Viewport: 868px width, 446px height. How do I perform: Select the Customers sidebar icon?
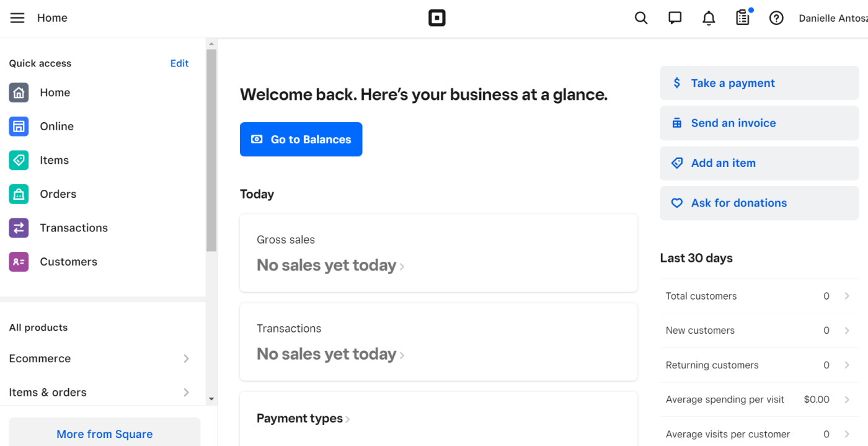19,262
